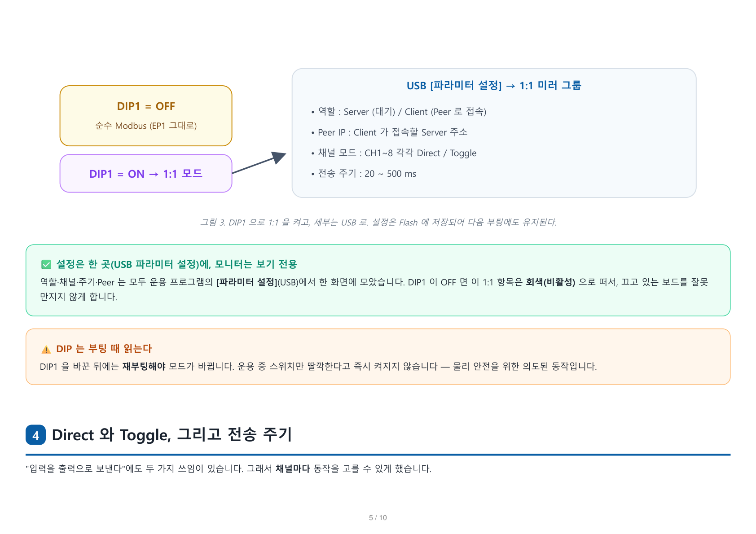Click the page number 5 / 10 footer
This screenshot has width=756, height=534.
pos(378,518)
